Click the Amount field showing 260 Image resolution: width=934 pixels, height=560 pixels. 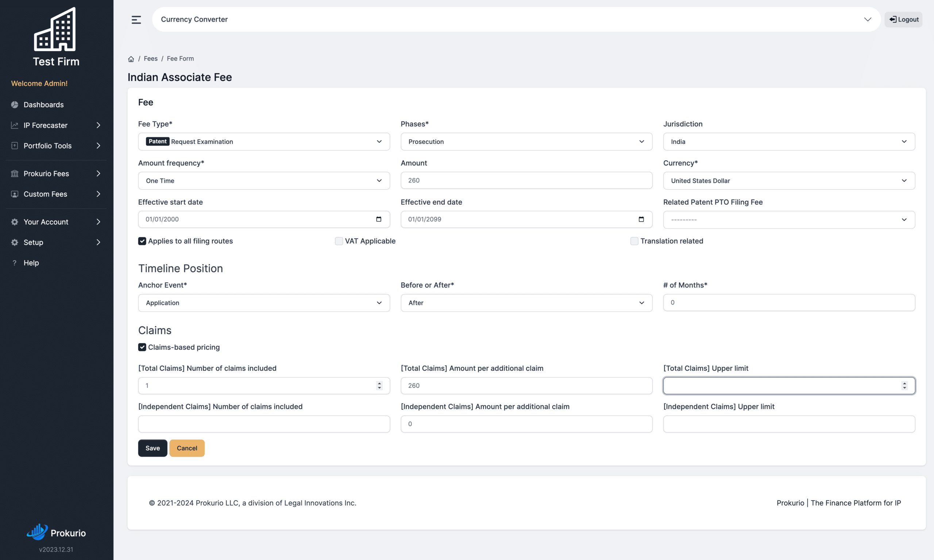526,180
